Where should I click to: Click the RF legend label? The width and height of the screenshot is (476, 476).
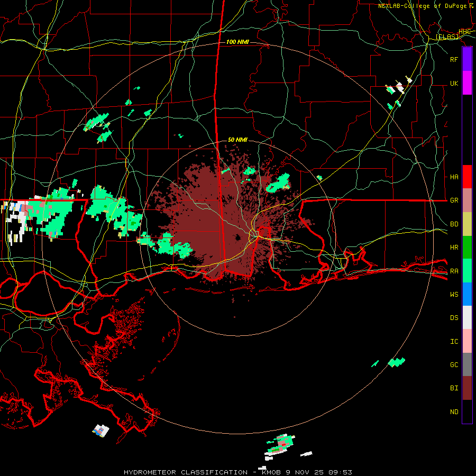tap(454, 59)
